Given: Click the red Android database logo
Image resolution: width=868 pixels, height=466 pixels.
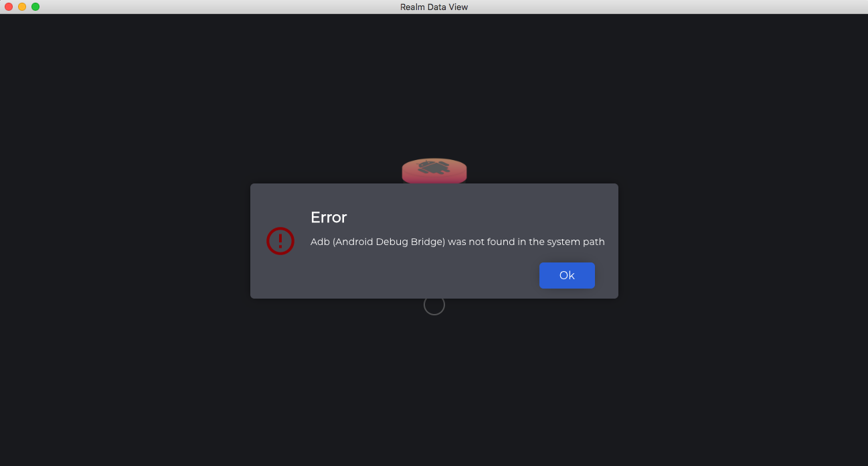Looking at the screenshot, I should point(434,171).
